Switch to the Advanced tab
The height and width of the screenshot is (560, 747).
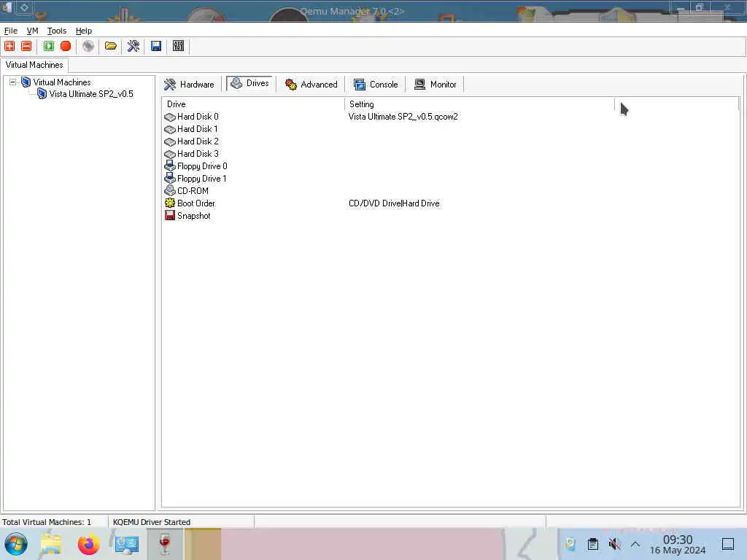(x=311, y=85)
